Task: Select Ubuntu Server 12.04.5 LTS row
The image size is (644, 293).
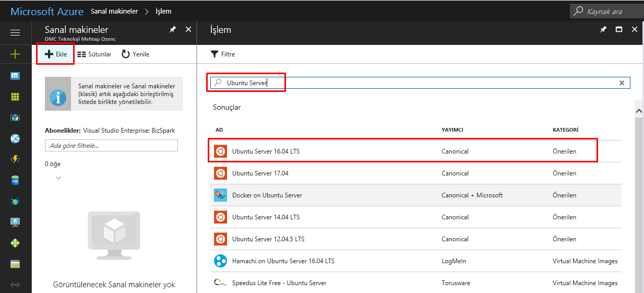Action: click(416, 239)
